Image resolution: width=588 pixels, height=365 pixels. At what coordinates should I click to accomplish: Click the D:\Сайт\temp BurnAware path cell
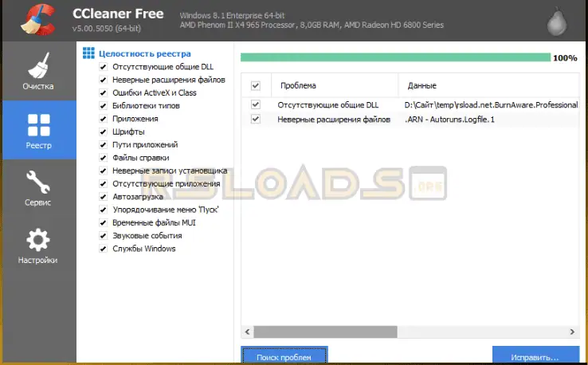pyautogui.click(x=492, y=105)
